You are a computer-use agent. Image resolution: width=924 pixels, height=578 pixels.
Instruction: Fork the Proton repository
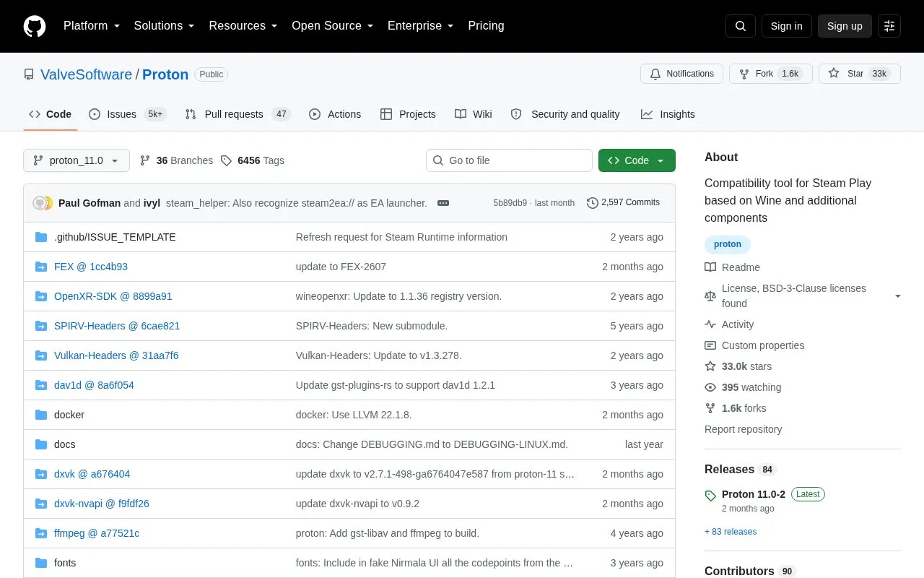[x=771, y=74]
